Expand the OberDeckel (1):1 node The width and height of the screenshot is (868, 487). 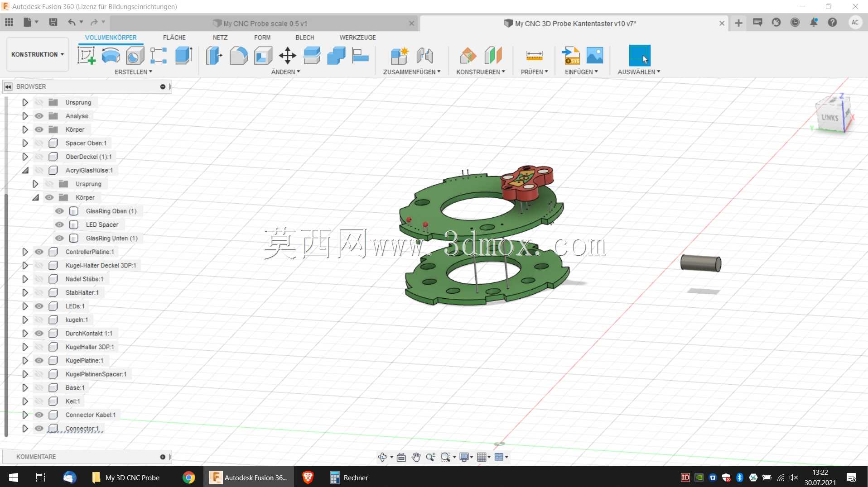(x=25, y=157)
